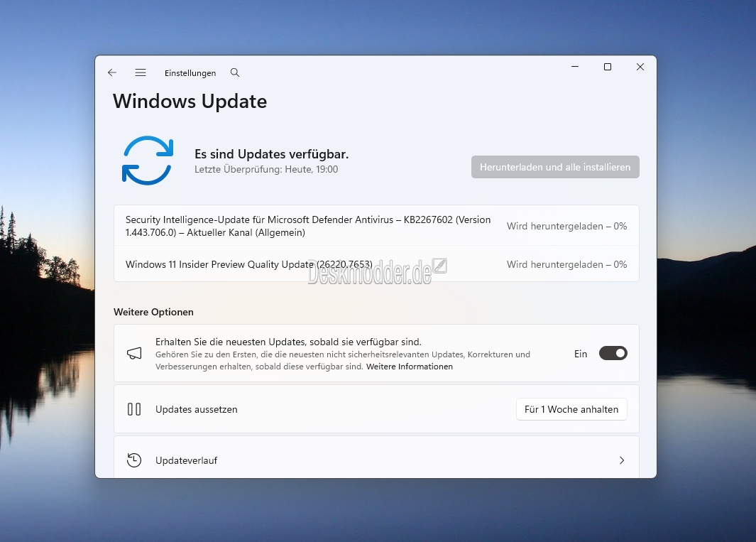Open the hamburger navigation menu

tap(141, 72)
